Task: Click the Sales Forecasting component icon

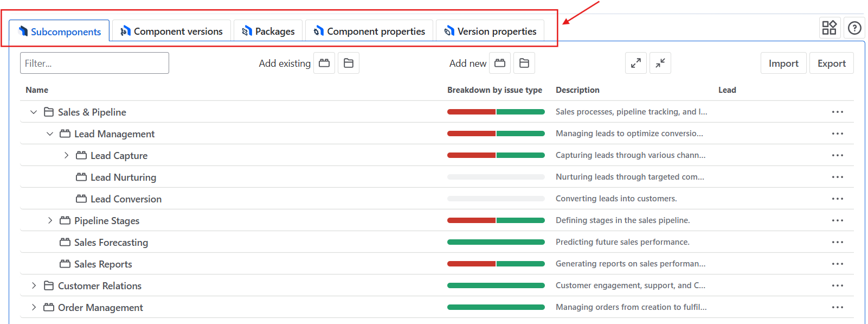Action: [x=65, y=242]
